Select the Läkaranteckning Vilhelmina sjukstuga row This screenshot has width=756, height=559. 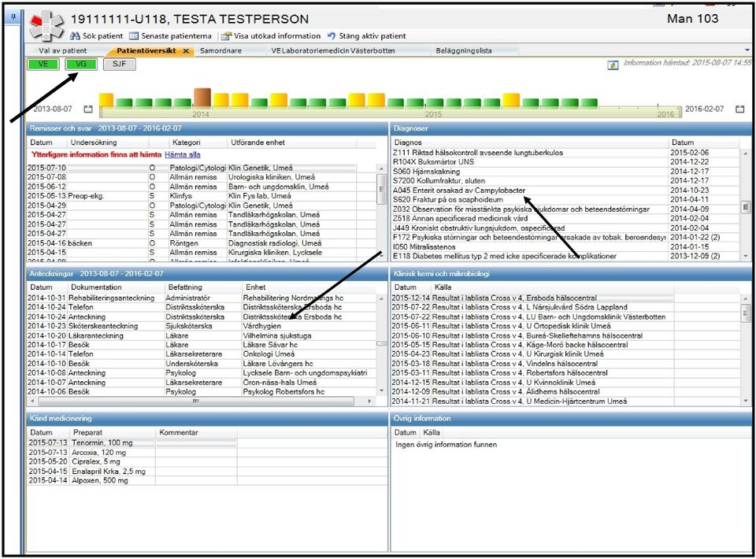[201, 336]
